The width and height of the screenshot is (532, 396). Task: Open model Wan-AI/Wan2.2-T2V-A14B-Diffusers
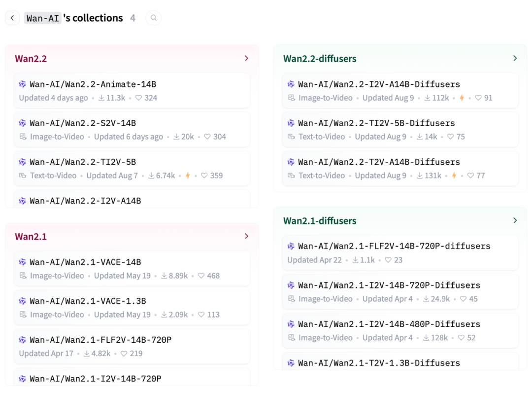400,169
